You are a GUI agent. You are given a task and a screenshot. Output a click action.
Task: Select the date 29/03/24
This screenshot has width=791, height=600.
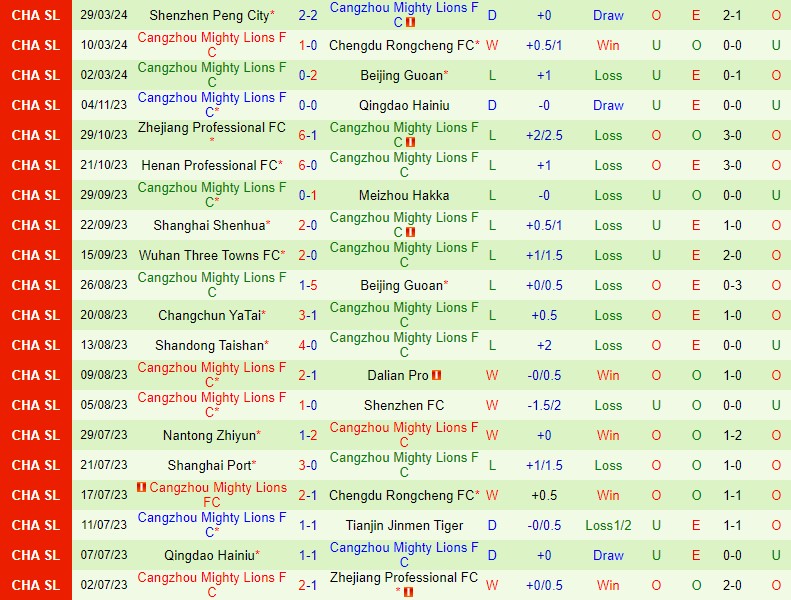click(x=104, y=15)
